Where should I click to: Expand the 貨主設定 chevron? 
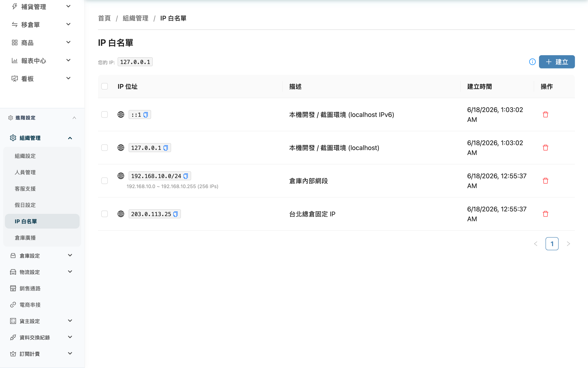(x=70, y=321)
